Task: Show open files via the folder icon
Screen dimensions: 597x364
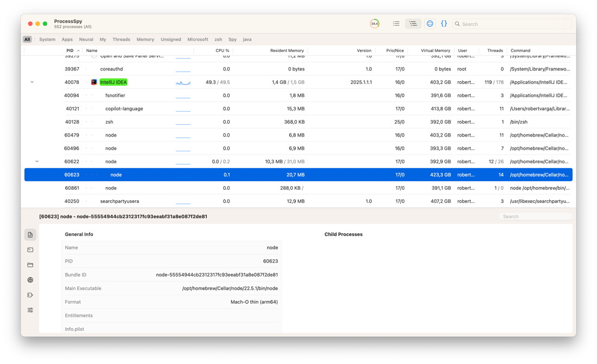Action: pos(30,265)
